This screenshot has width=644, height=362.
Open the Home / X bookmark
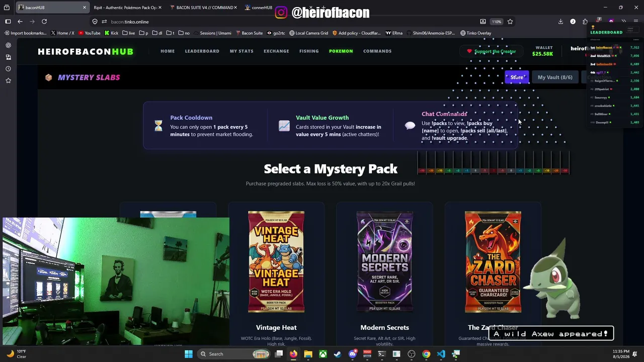click(x=62, y=33)
